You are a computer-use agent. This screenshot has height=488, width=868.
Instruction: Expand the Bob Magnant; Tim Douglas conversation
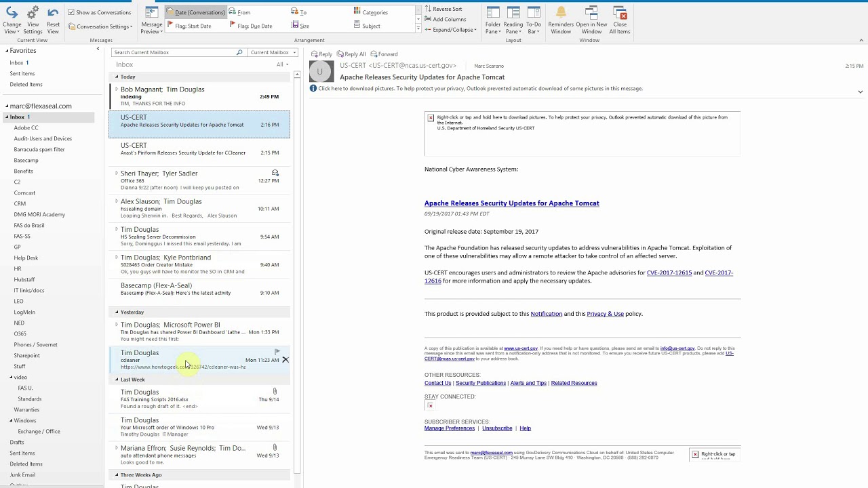click(116, 89)
